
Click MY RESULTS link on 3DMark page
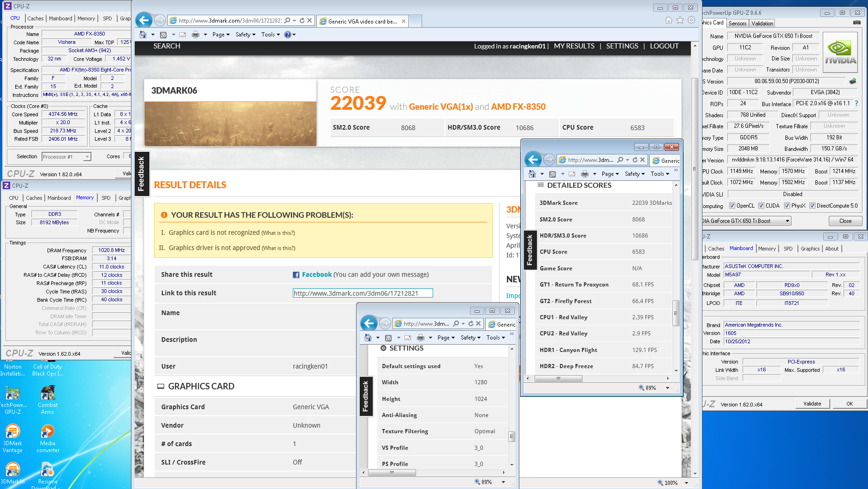(574, 46)
